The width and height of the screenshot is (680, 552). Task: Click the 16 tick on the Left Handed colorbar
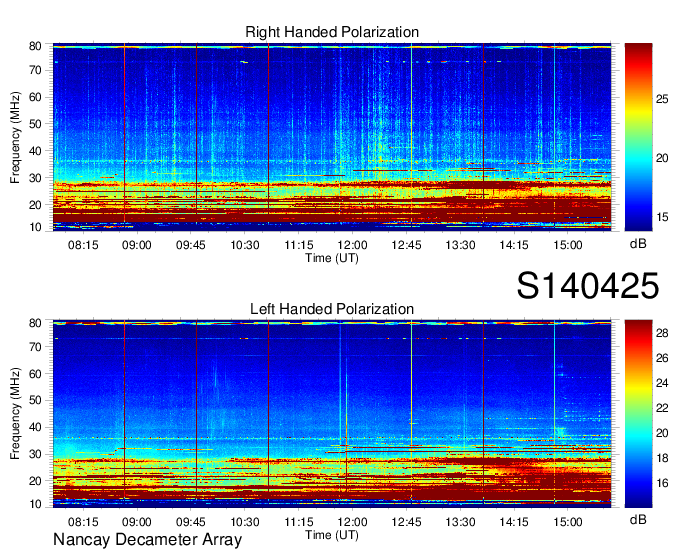(x=662, y=483)
